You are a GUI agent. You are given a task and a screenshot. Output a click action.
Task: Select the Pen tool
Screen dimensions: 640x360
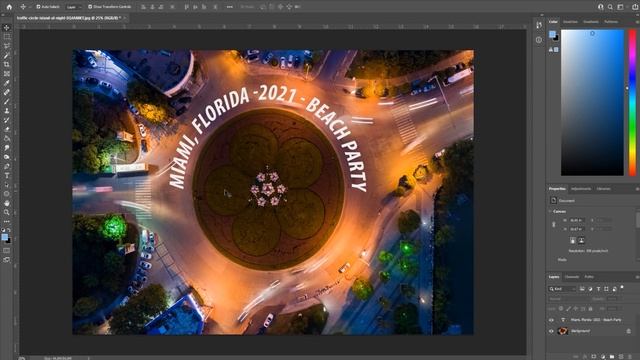coord(7,167)
